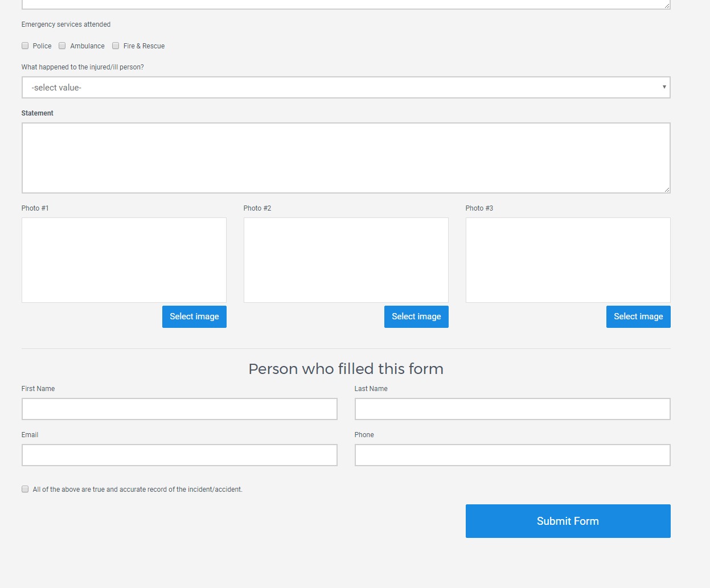Click the Photo #2 preview box
710x588 pixels.
346,260
